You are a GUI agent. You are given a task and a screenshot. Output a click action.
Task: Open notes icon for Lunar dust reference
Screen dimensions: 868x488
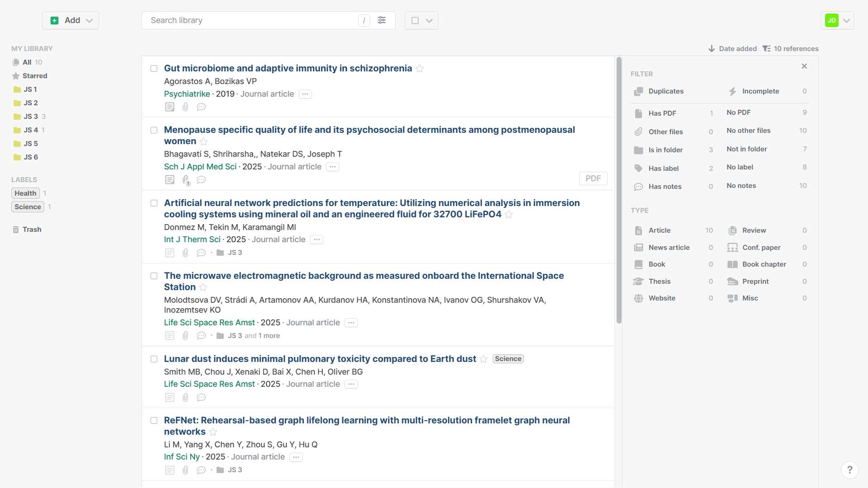[201, 398]
